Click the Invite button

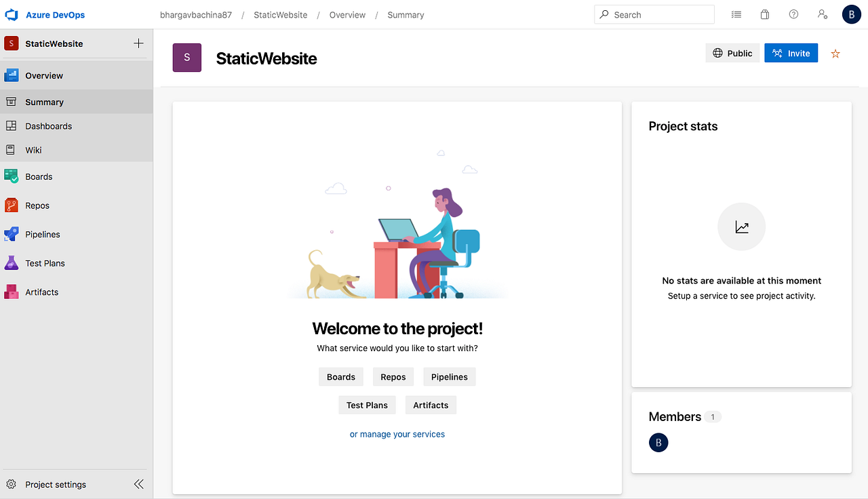point(791,53)
